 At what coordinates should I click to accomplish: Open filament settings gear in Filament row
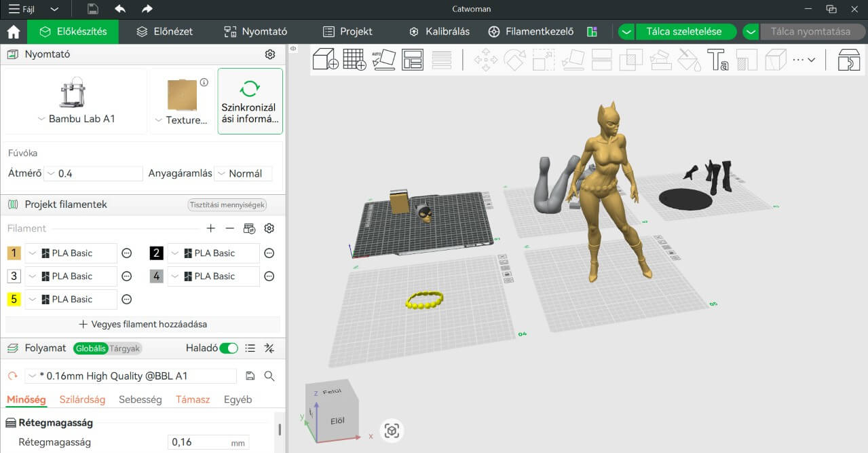269,228
